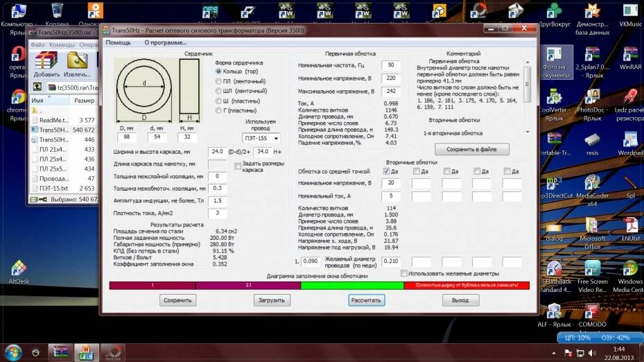
Task: Open the О программе... menu
Action: [x=166, y=43]
